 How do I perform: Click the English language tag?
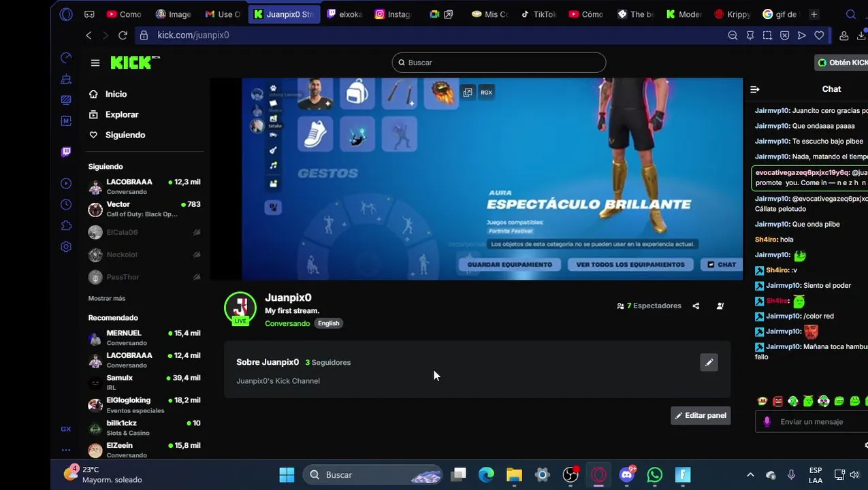[328, 324]
